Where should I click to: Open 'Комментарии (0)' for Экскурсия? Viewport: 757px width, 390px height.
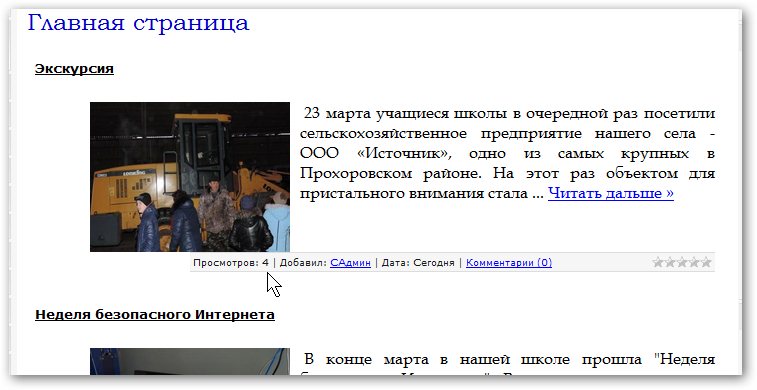[509, 263]
